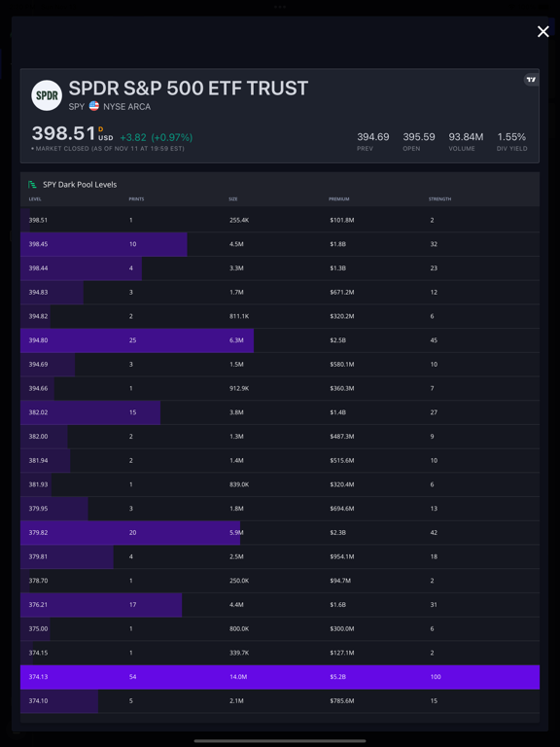Viewport: 560px width, 747px height.
Task: Click the 339.7K size for 374.15
Action: (238, 653)
